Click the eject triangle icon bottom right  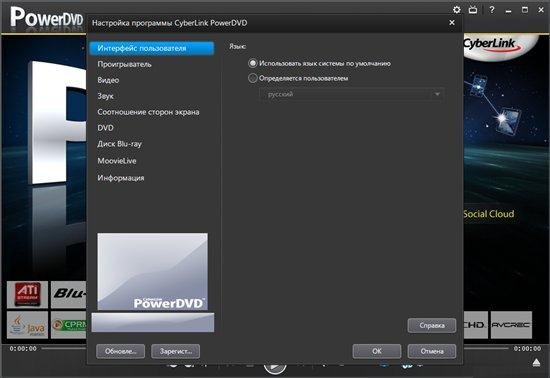(536, 362)
